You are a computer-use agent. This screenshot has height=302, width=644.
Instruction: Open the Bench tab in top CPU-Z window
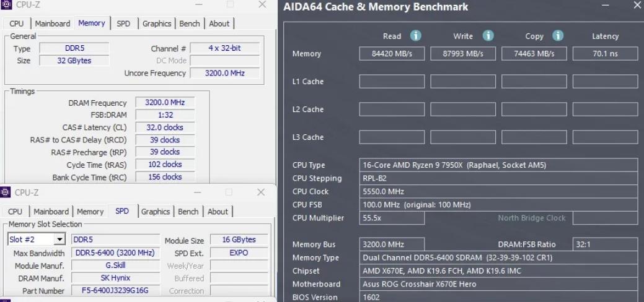tap(190, 24)
